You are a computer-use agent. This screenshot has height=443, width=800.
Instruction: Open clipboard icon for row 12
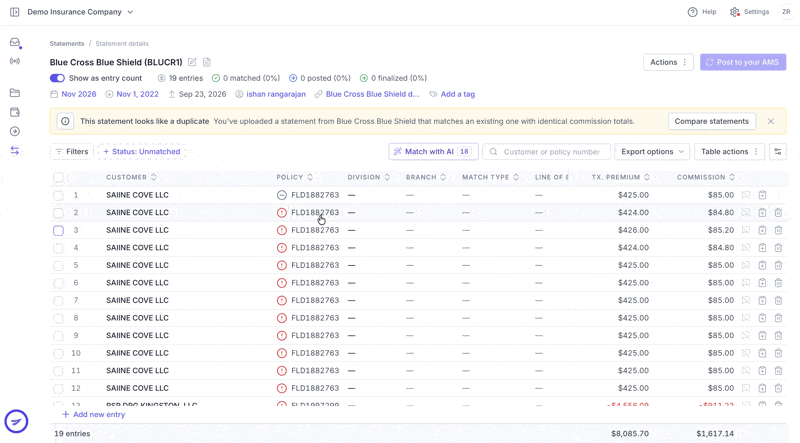[762, 388]
